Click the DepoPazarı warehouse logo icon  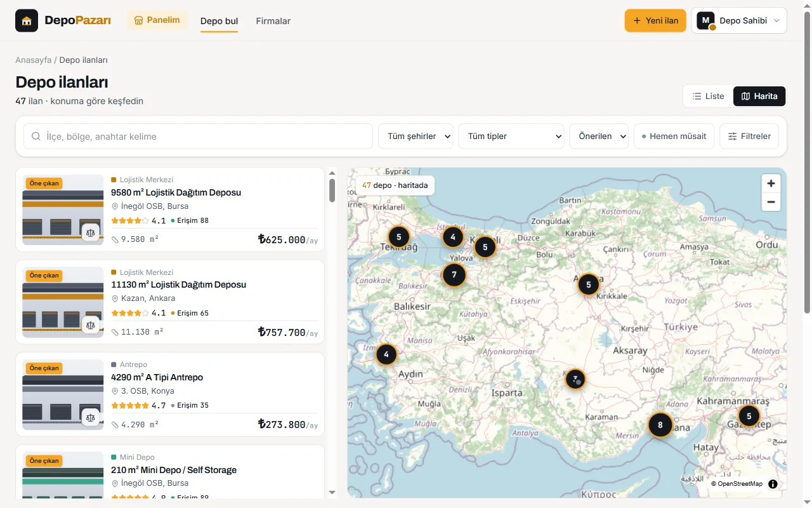[x=27, y=21]
